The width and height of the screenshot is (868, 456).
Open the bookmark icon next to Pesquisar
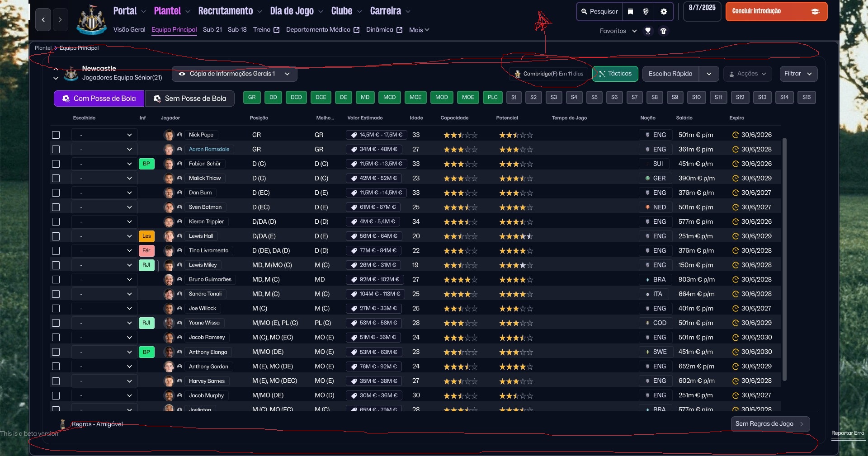coord(630,11)
